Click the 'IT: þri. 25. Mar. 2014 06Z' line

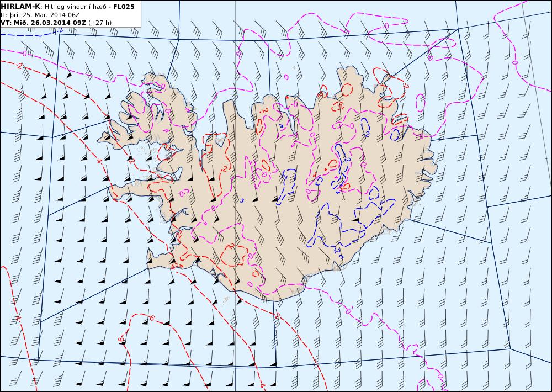(40, 15)
